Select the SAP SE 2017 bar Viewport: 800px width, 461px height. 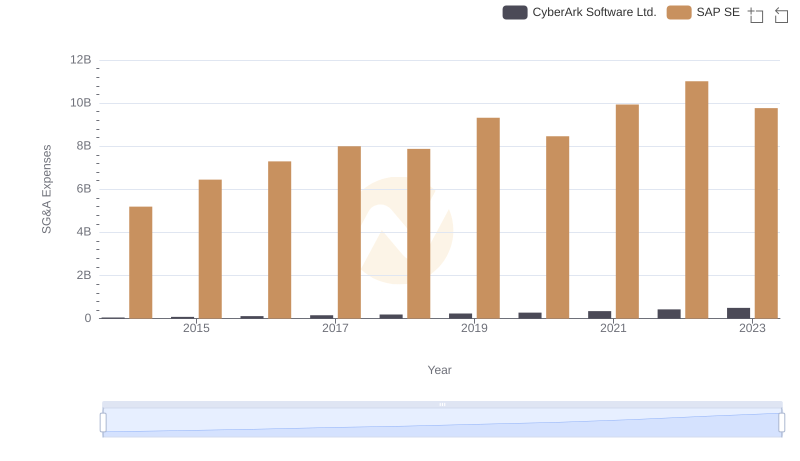pyautogui.click(x=349, y=233)
